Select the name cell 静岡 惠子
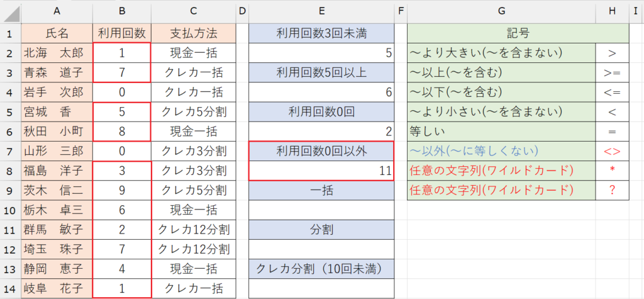Viewport: 644px width, 299px height. (x=57, y=269)
